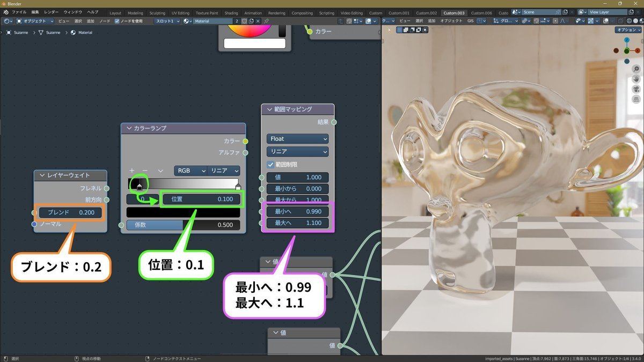The height and width of the screenshot is (362, 644).
Task: Unlink the Material datablock with X icon
Action: (x=258, y=21)
